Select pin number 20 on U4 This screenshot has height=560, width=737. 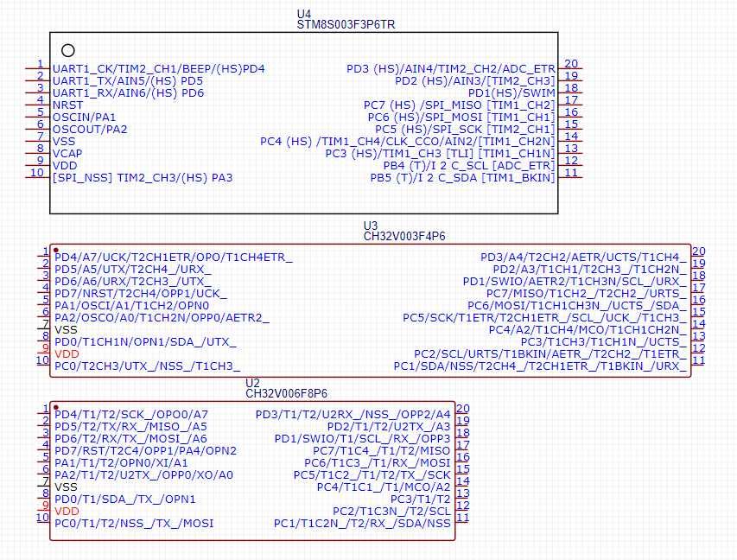tap(571, 63)
